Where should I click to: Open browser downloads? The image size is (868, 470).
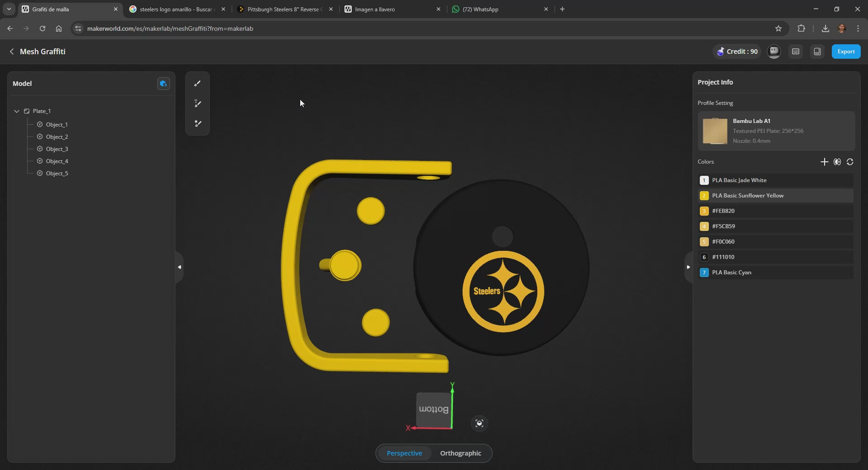[x=826, y=28]
